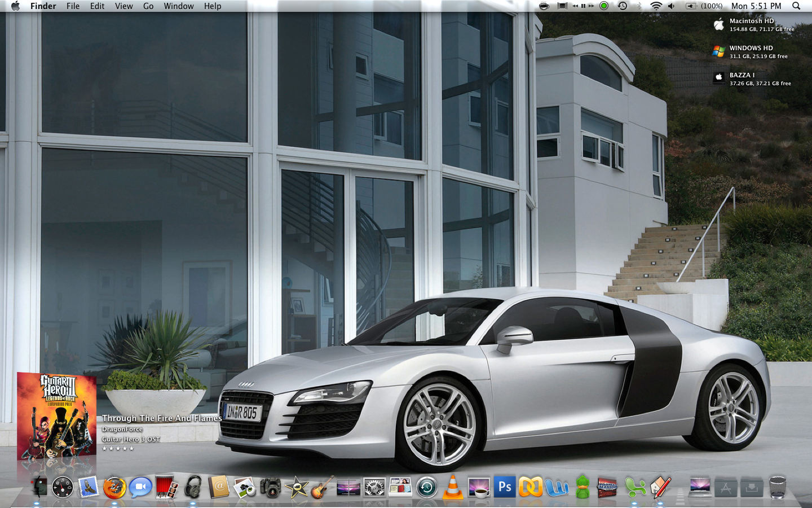Skip to next track in menu bar
The height and width of the screenshot is (508, 812).
pyautogui.click(x=591, y=6)
